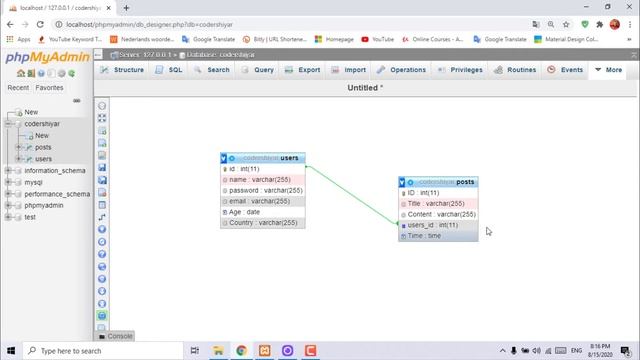Open File Explorer from the taskbar

[x=218, y=351]
